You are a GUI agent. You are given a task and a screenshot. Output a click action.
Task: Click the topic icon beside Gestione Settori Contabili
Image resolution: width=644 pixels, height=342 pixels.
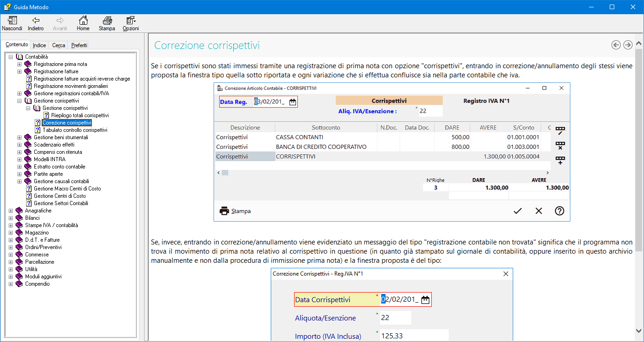tap(29, 203)
